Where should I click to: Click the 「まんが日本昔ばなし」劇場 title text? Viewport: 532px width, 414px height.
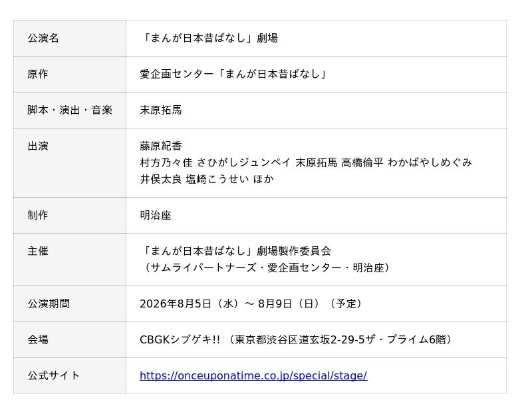point(209,38)
